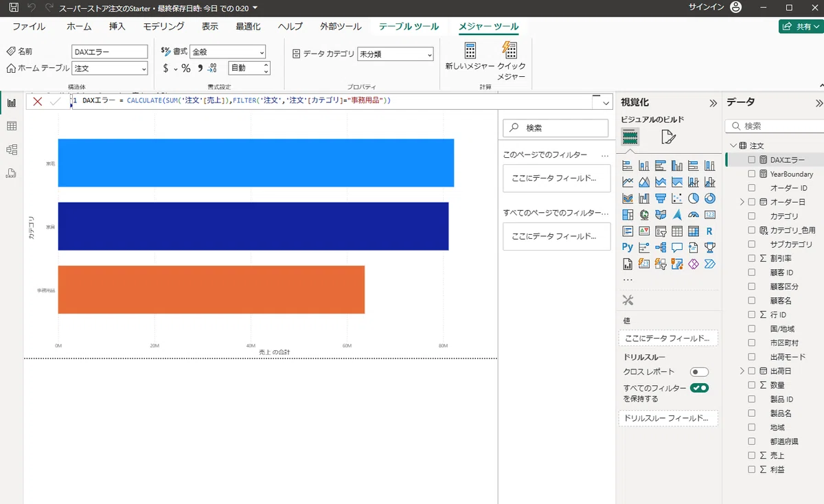824x504 pixels.
Task: Click the dark blue bar in chart
Action: click(x=253, y=226)
